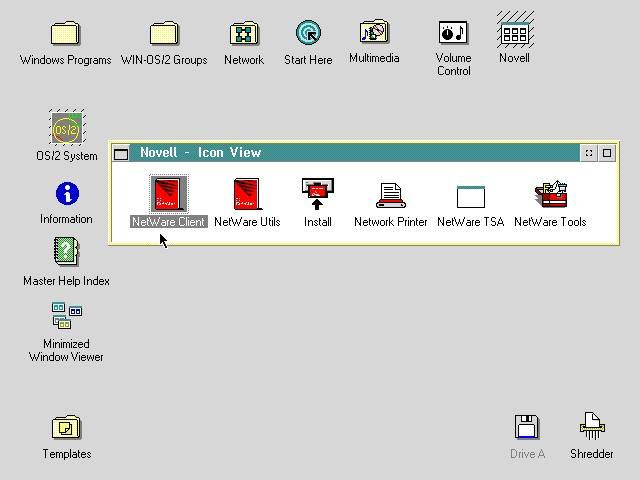The width and height of the screenshot is (640, 480).
Task: Click the 'Start Here' label text
Action: 308,60
